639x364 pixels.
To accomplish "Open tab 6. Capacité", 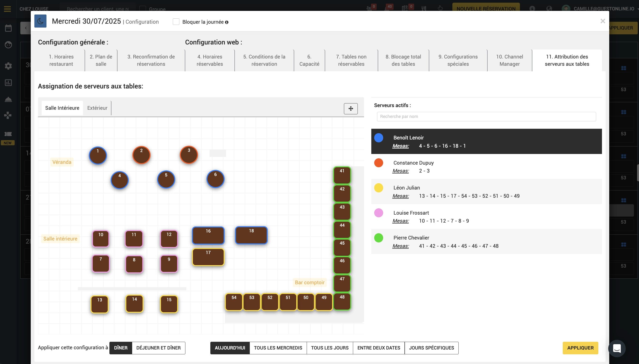I will click(309, 60).
